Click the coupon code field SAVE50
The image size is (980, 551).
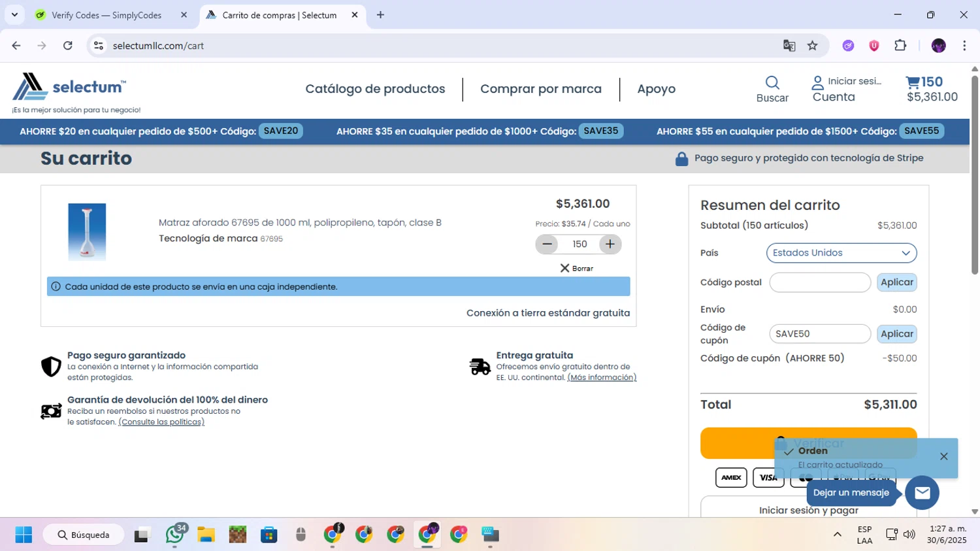pos(820,334)
